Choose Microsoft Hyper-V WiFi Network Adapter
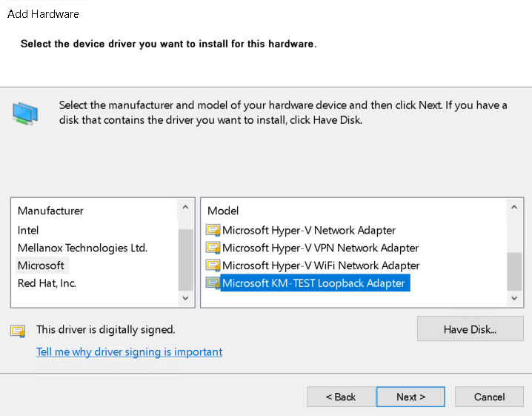 tap(321, 265)
